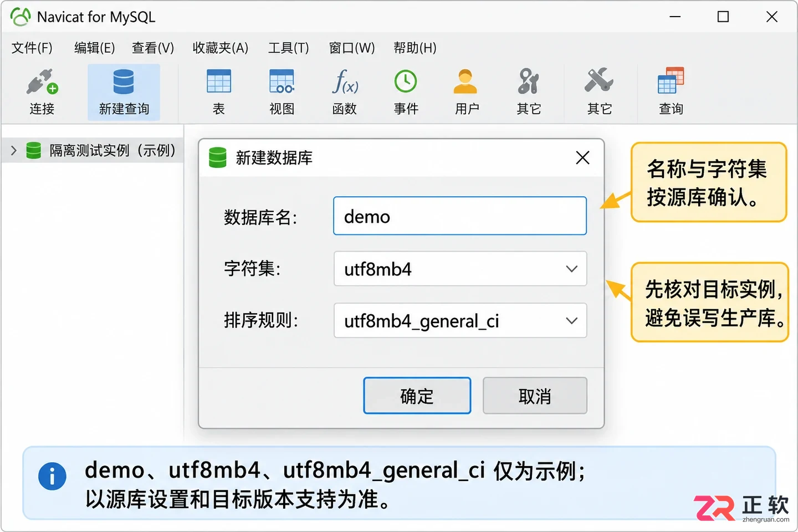Click the 函数 f(x) icon
The height and width of the screenshot is (532, 798).
[345, 81]
